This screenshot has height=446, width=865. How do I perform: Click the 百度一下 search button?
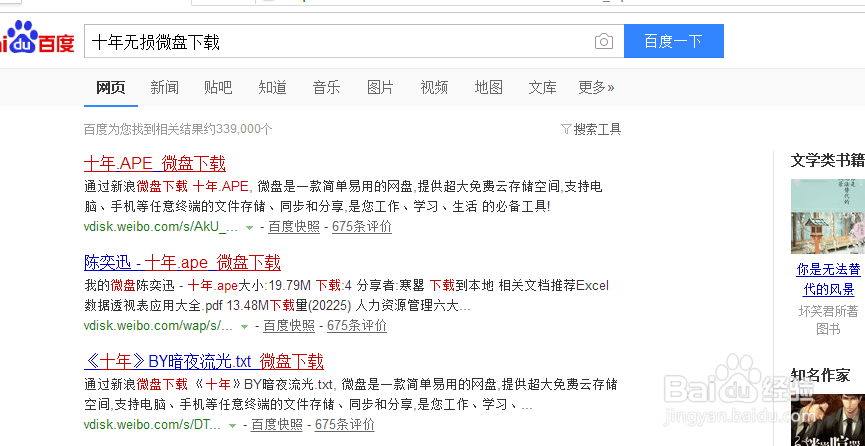[674, 41]
